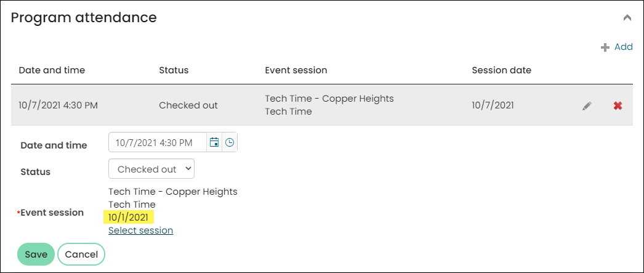Click the Event session column header
644x273 pixels.
(296, 70)
